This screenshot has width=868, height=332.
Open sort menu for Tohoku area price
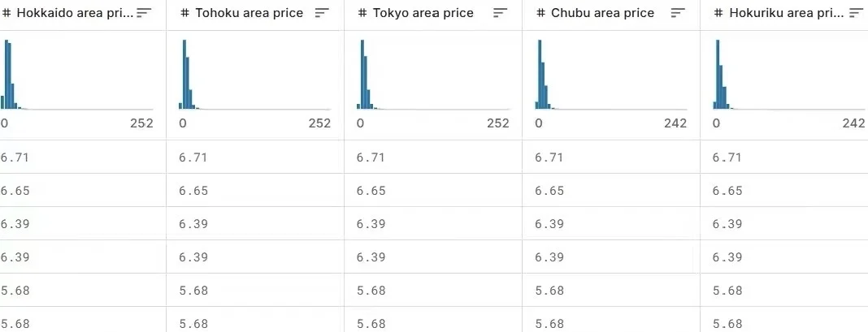(x=322, y=13)
